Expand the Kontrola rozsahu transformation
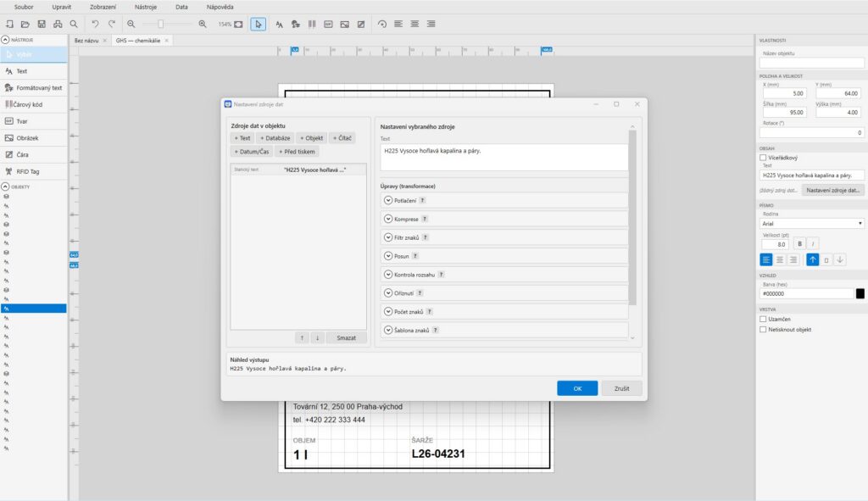The width and height of the screenshot is (868, 501). click(x=388, y=275)
